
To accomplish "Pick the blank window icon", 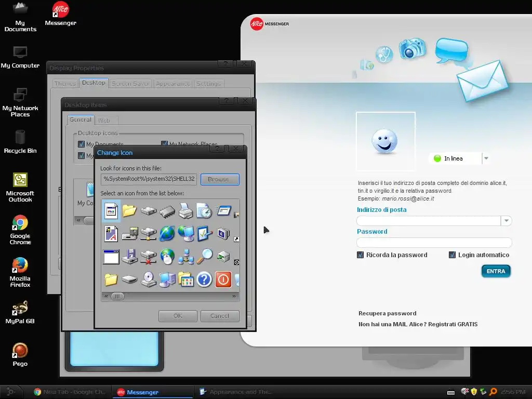I will [111, 257].
